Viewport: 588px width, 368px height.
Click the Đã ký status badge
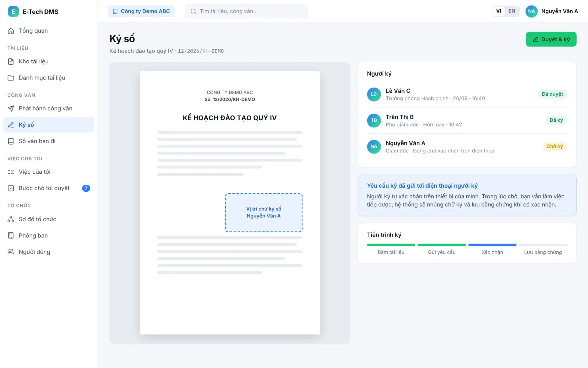pyautogui.click(x=556, y=120)
